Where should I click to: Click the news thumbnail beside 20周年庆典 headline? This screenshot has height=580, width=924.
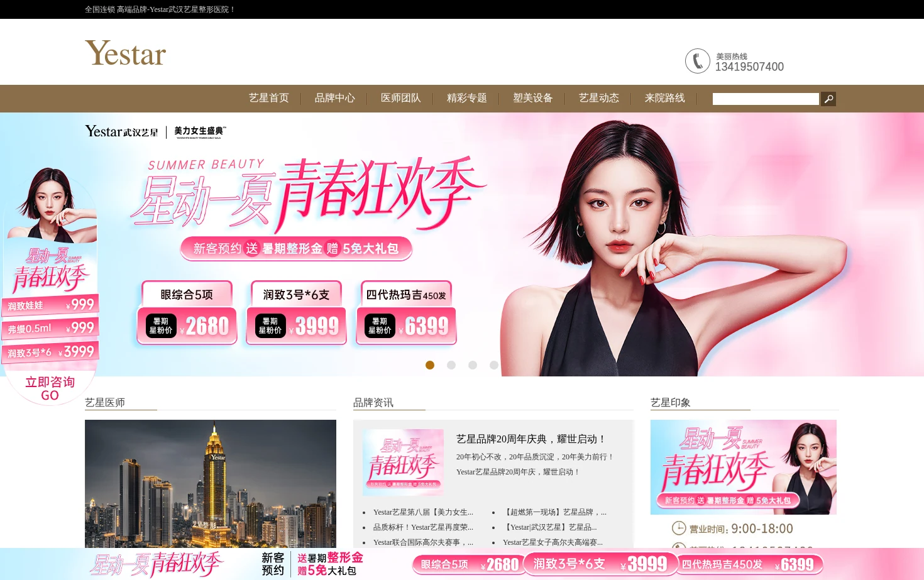403,462
